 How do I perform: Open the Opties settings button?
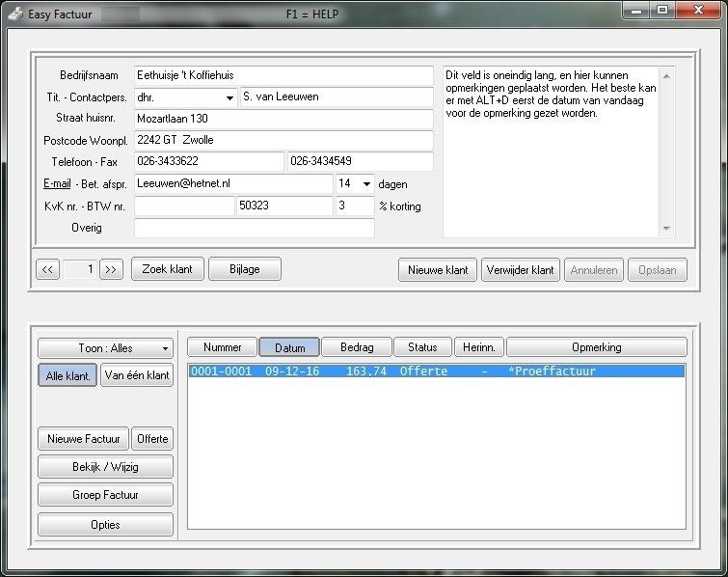click(x=105, y=525)
